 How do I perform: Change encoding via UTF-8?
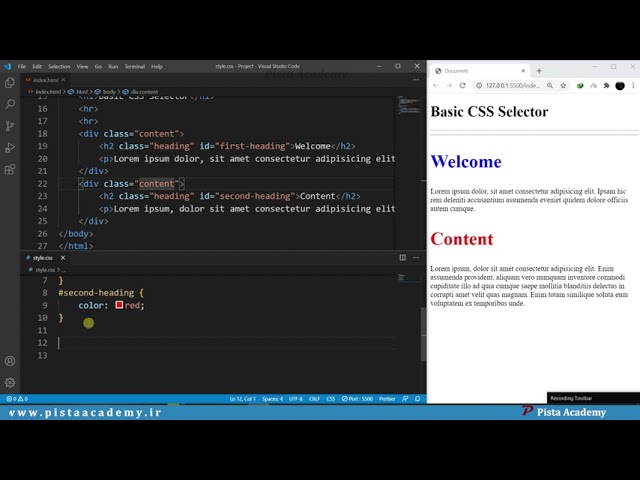[296, 399]
